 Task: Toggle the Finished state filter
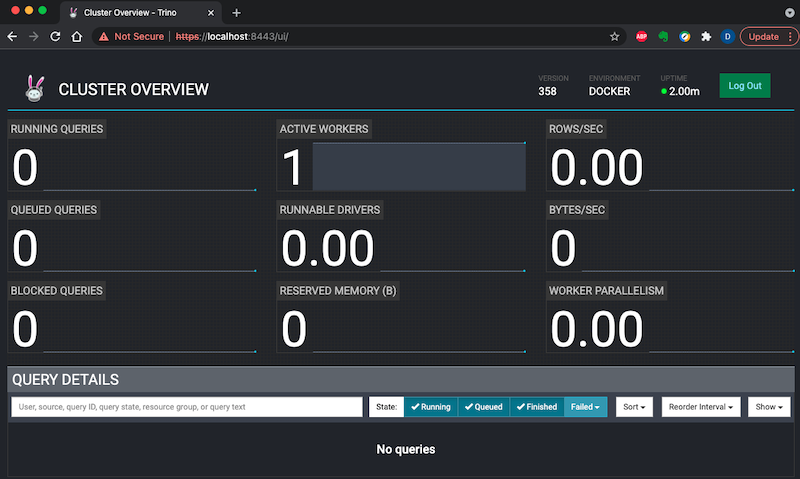pyautogui.click(x=537, y=407)
